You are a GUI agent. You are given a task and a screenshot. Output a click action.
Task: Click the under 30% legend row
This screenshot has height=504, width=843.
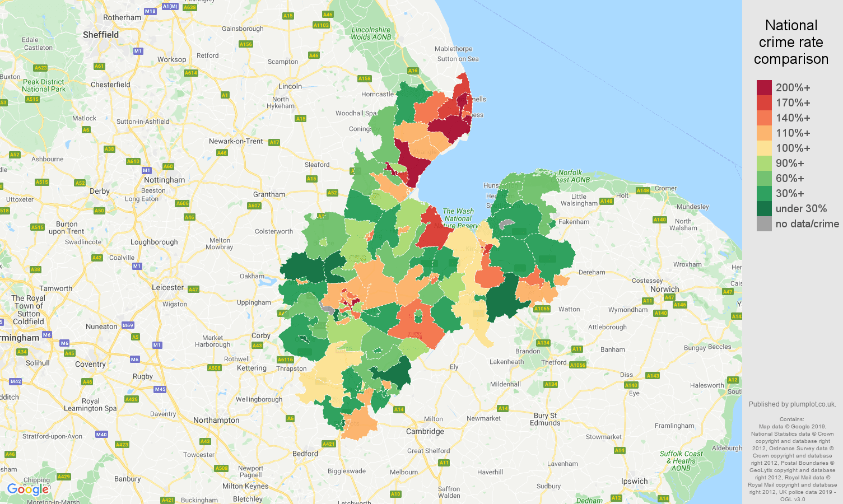[x=763, y=208]
